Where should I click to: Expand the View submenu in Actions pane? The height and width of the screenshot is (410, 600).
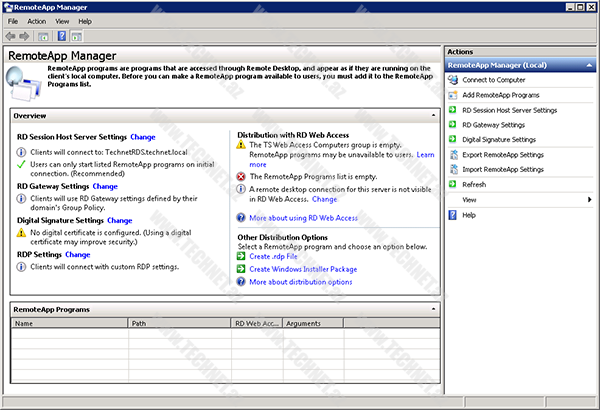point(589,200)
